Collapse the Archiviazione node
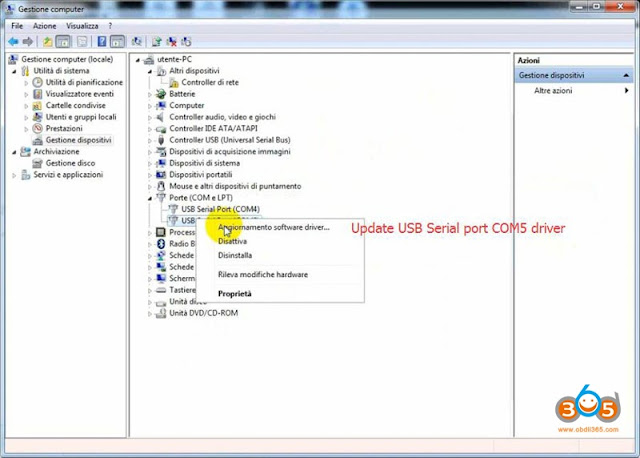 click(x=15, y=152)
